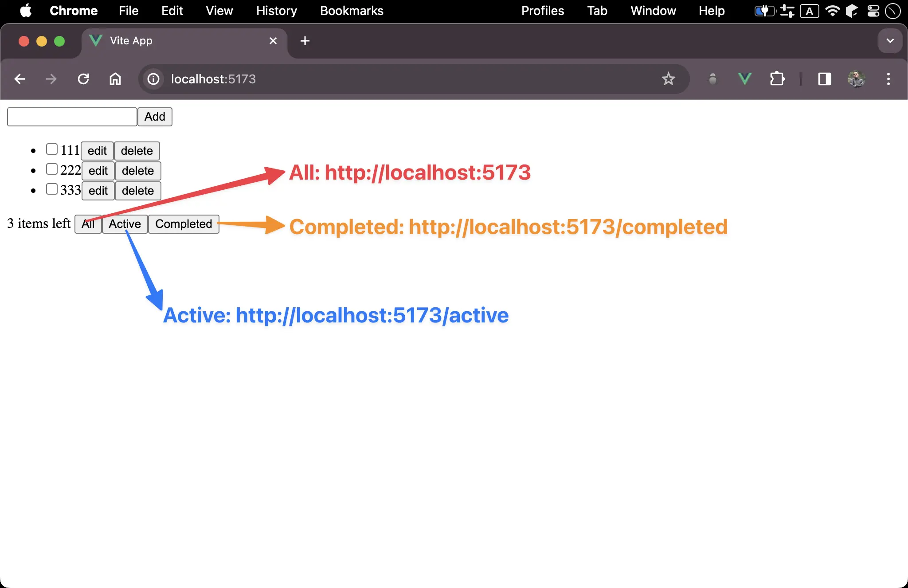Open the Wi-Fi menu bar icon
The image size is (908, 588).
tap(832, 11)
